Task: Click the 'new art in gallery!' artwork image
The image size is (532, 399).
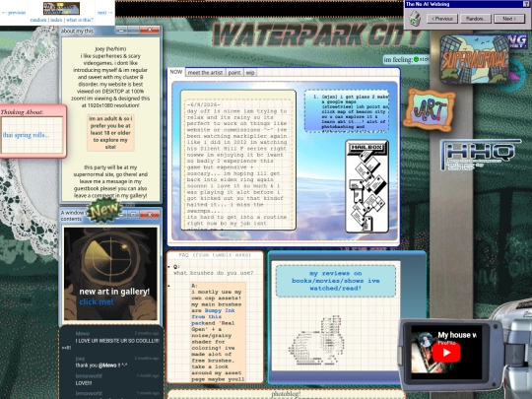Action: [x=110, y=274]
